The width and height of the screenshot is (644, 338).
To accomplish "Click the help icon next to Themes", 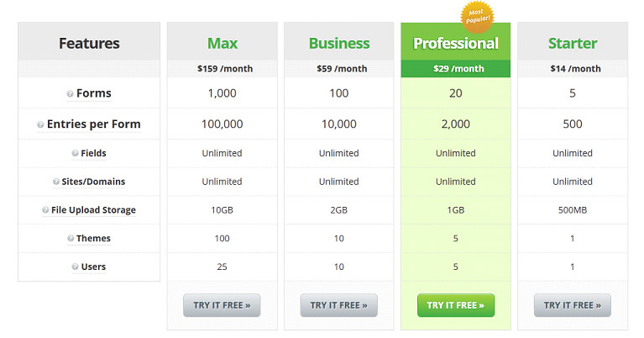I will pos(71,239).
